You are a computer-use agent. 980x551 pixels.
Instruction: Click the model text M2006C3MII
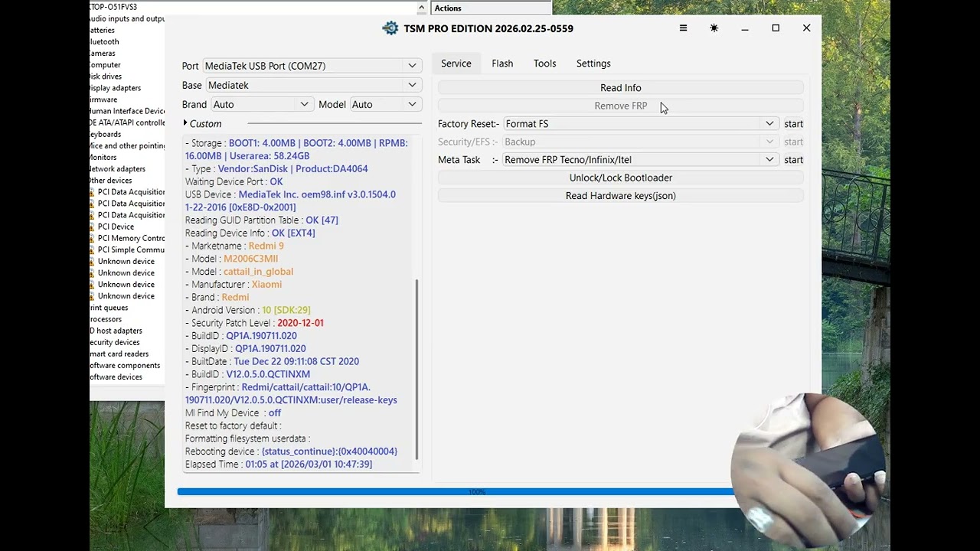click(250, 259)
